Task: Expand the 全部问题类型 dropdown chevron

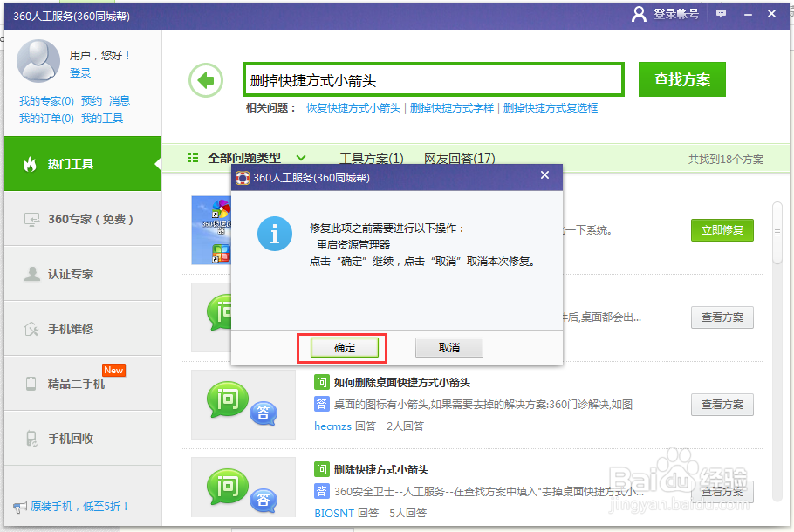Action: point(301,158)
